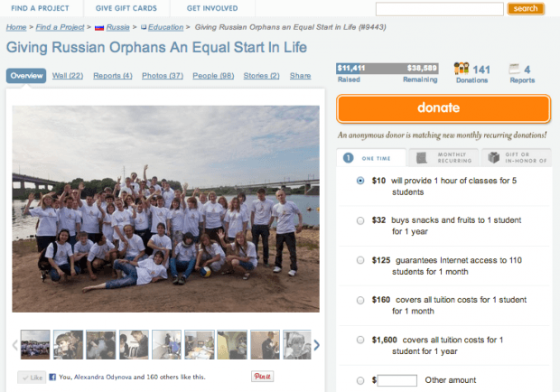The height and width of the screenshot is (392, 560).
Task: Show next thumbnails with right arrow
Action: click(x=316, y=344)
